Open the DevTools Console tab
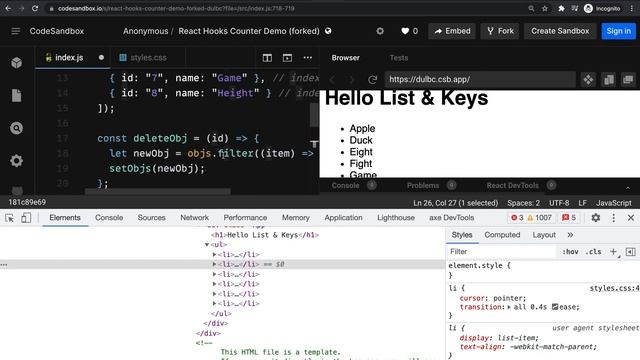Image resolution: width=640 pixels, height=360 pixels. [x=109, y=218]
